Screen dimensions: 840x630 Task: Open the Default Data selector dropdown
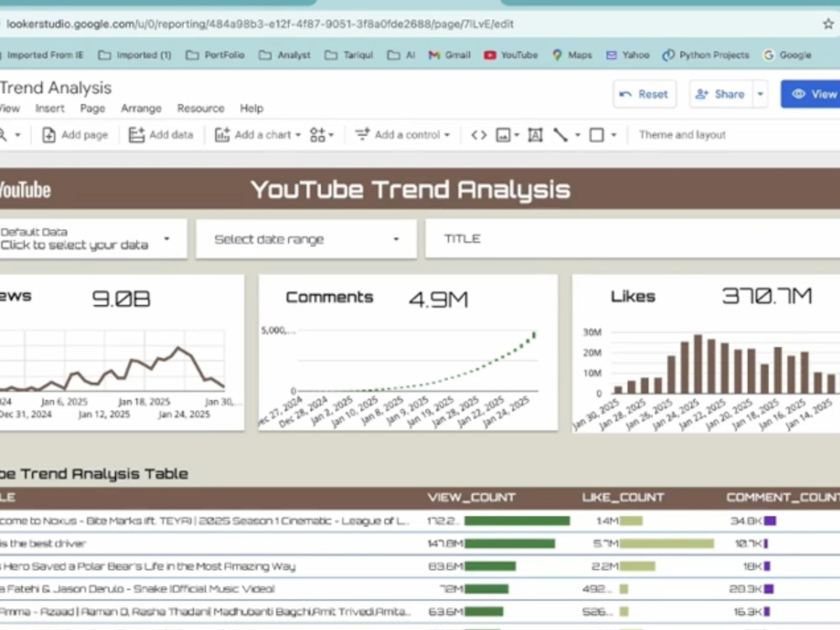pyautogui.click(x=93, y=239)
